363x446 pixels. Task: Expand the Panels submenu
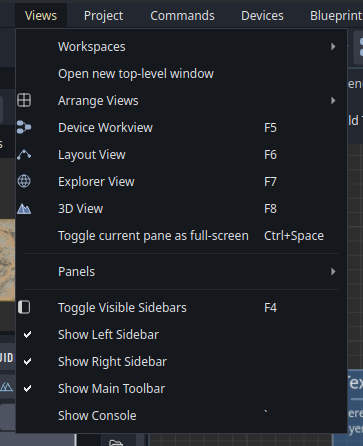pos(181,272)
